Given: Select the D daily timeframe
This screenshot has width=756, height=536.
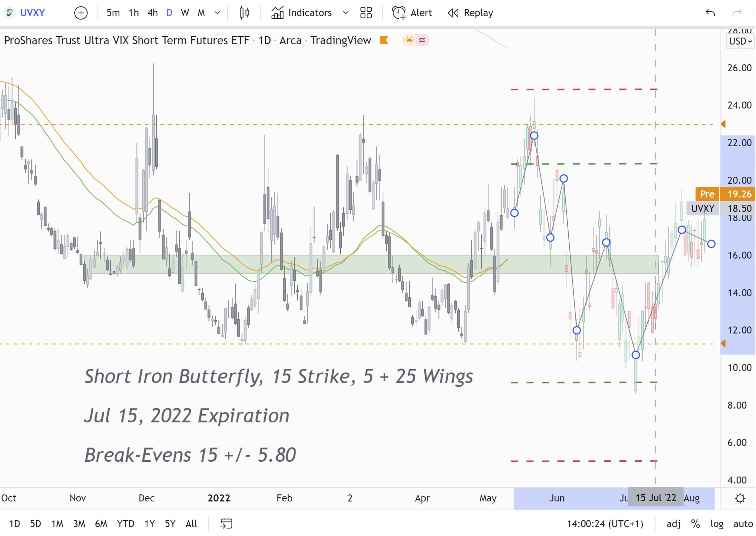Looking at the screenshot, I should 169,13.
